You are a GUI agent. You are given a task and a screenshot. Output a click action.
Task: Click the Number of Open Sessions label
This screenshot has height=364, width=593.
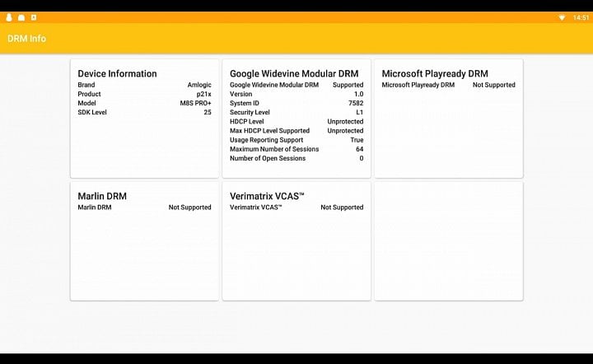click(268, 158)
